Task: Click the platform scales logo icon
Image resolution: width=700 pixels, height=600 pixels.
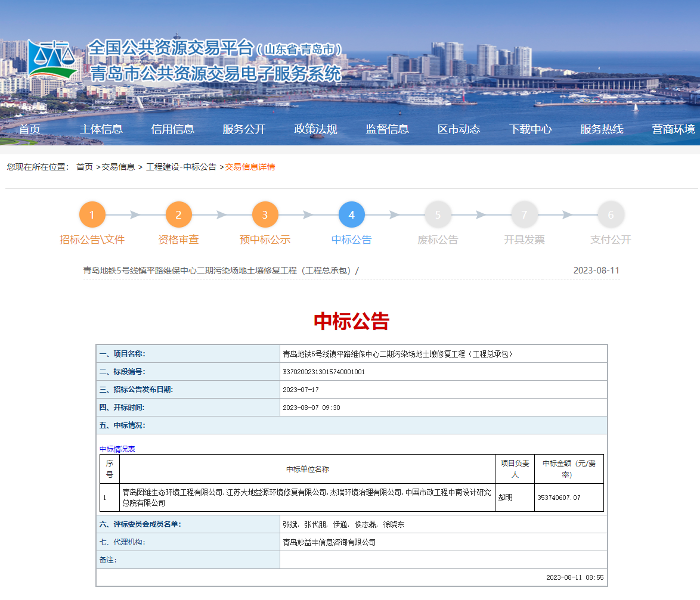Action: click(x=52, y=60)
